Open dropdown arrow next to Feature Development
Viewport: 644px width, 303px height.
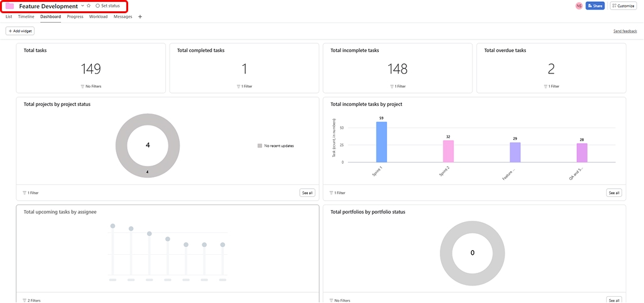click(82, 6)
